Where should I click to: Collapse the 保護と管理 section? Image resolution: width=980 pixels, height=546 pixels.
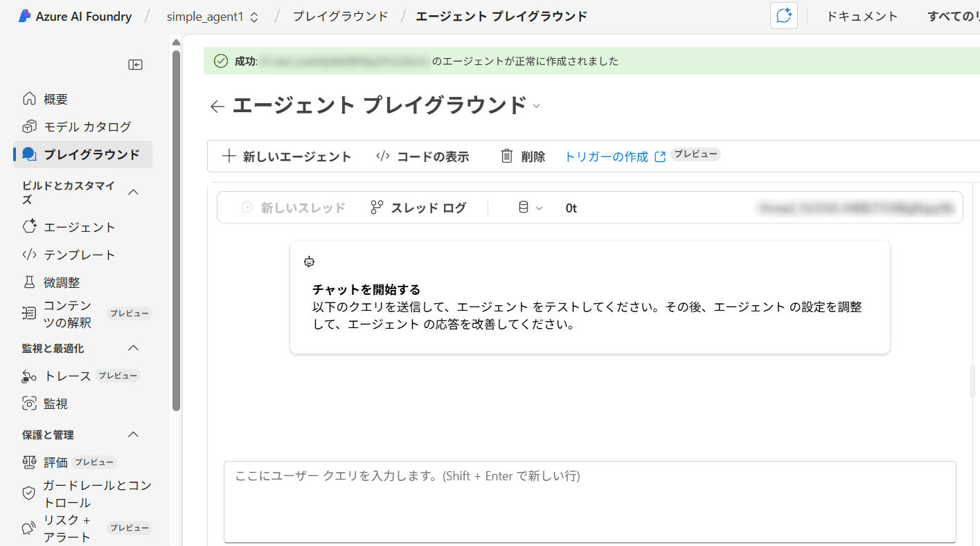coord(134,435)
